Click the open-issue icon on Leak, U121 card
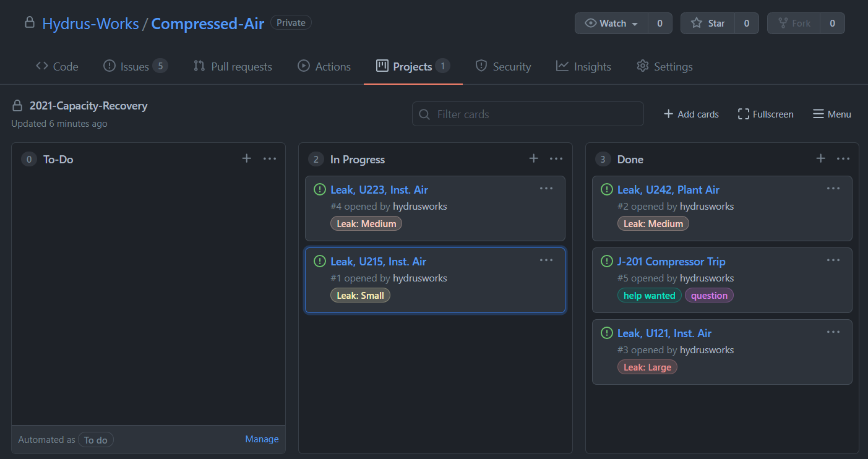This screenshot has height=459, width=868. click(x=607, y=333)
